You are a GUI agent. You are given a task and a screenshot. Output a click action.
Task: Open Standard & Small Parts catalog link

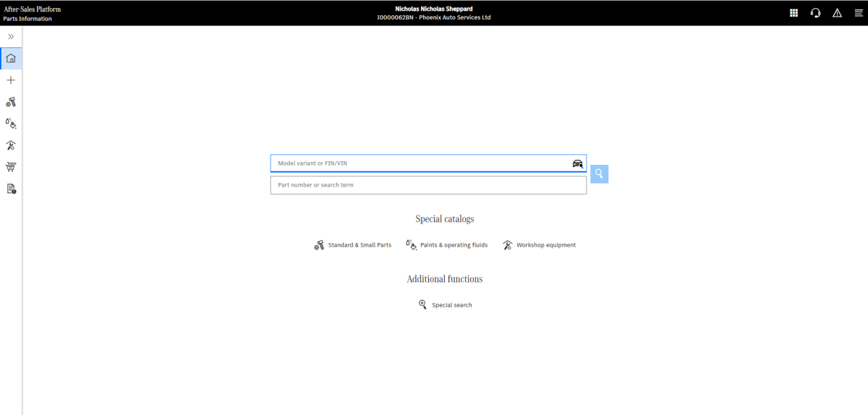pyautogui.click(x=353, y=245)
